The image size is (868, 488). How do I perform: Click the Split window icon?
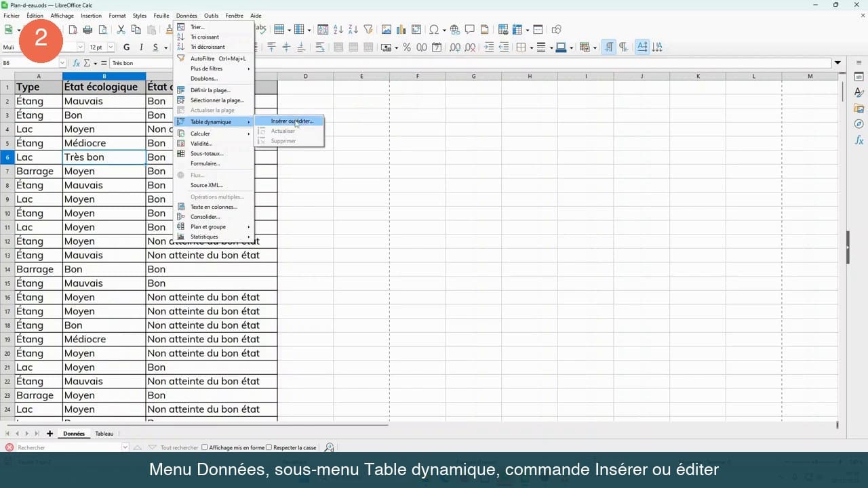[538, 30]
